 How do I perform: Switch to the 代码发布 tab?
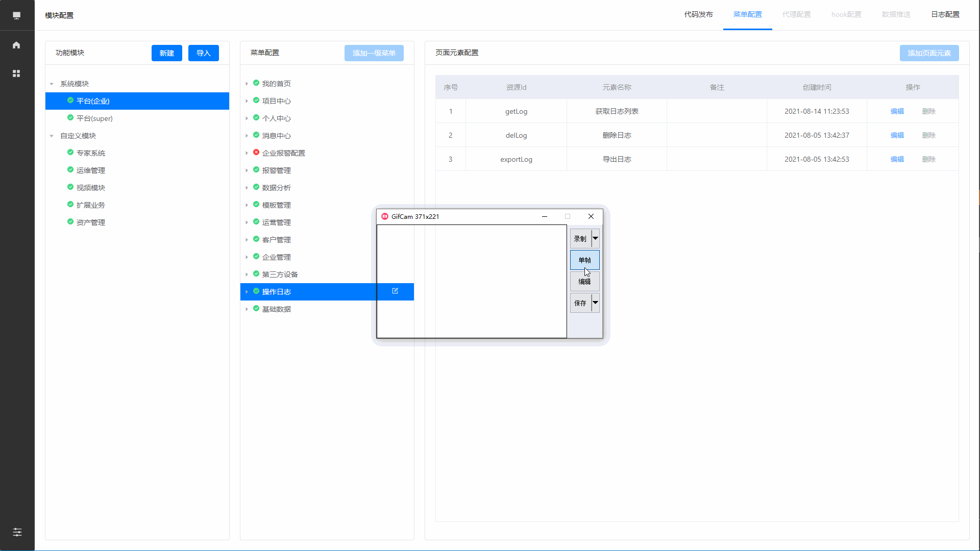pyautogui.click(x=698, y=14)
